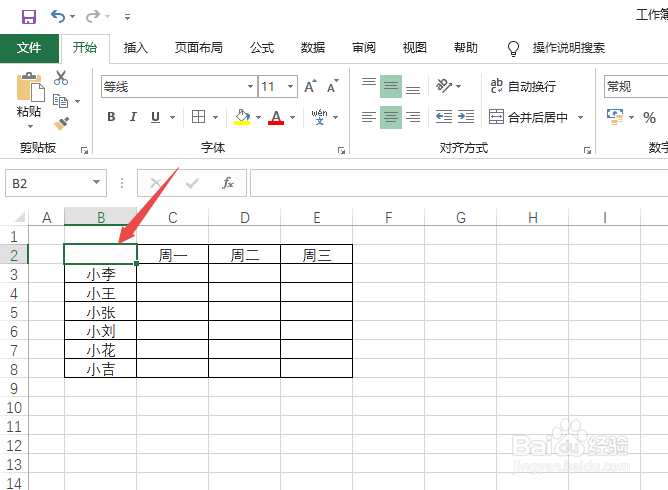Screen dimensions: 668x490
Task: Toggle left text alignment
Action: point(369,117)
